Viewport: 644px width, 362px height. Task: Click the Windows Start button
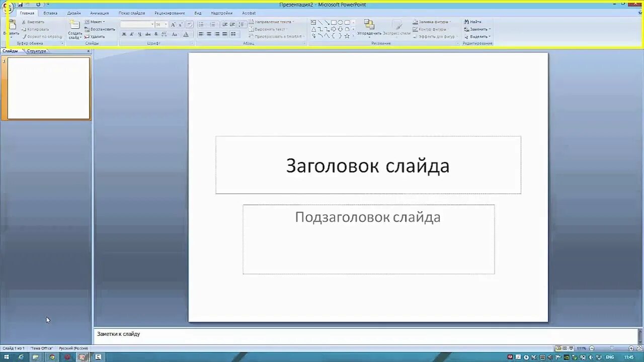pos(6,357)
